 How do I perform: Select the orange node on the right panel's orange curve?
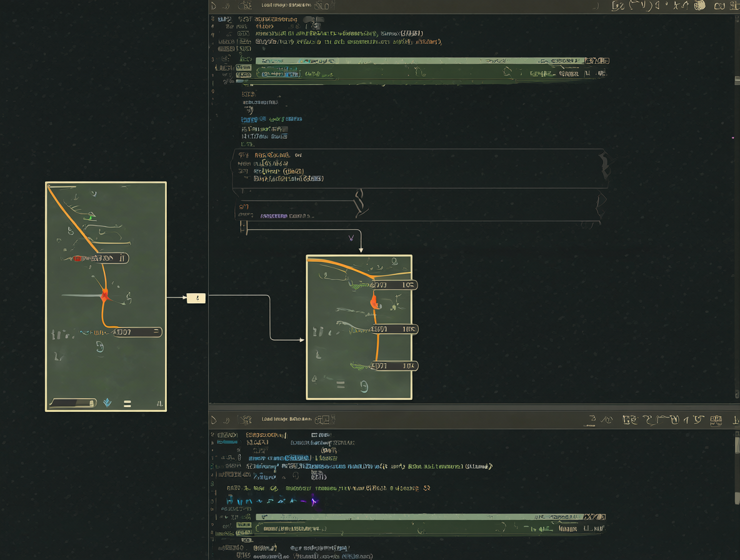click(374, 301)
